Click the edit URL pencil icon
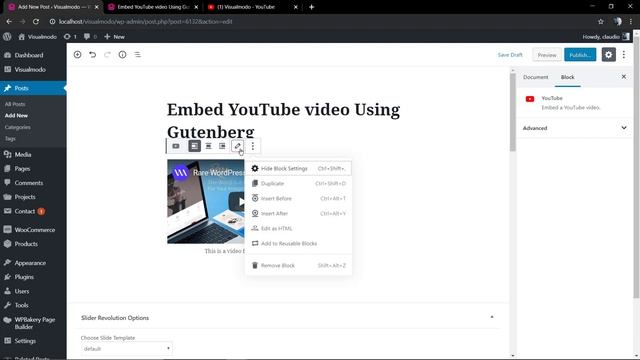Image resolution: width=640 pixels, height=360 pixels. click(238, 146)
